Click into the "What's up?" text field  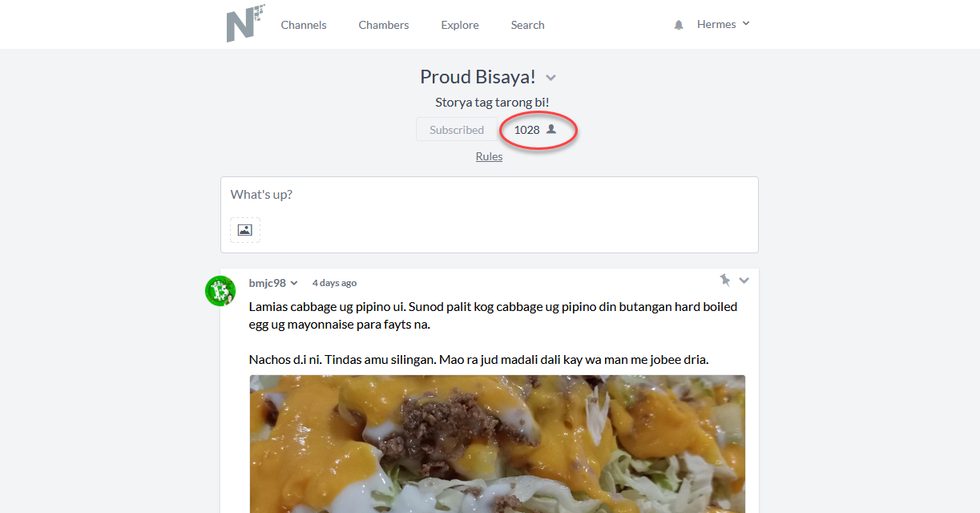pyautogui.click(x=489, y=195)
